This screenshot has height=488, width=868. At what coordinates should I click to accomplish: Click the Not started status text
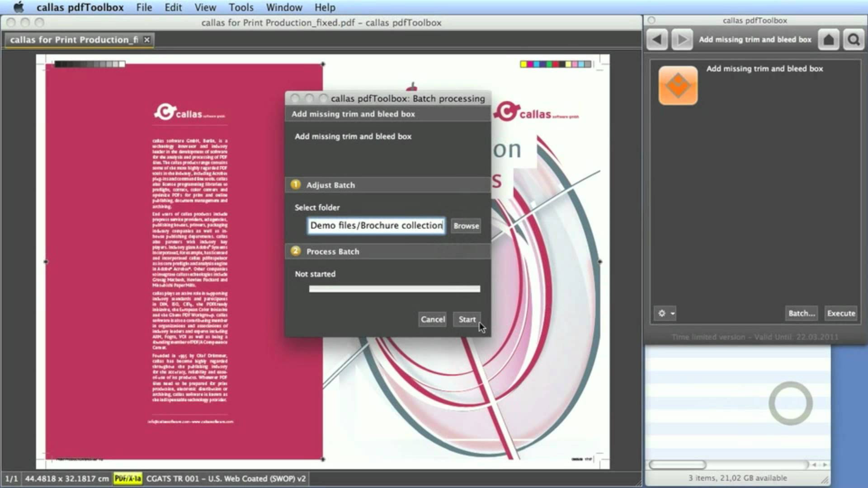pyautogui.click(x=315, y=274)
